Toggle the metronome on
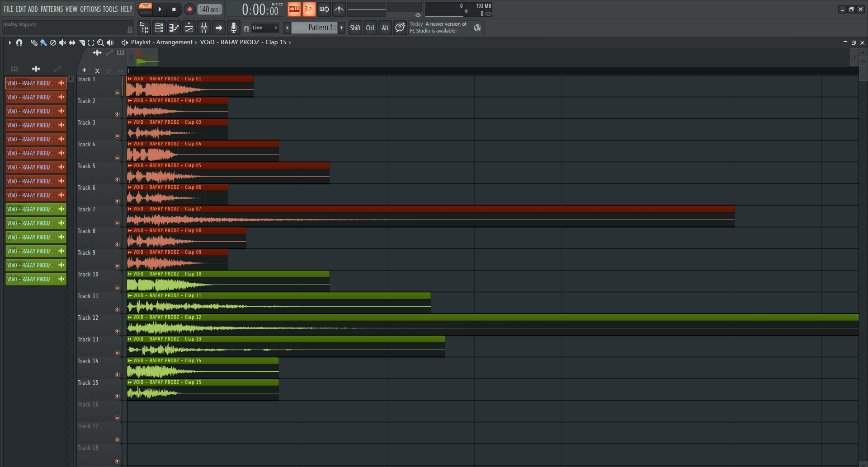Screen dimensions: 868x467 (x=339, y=9)
